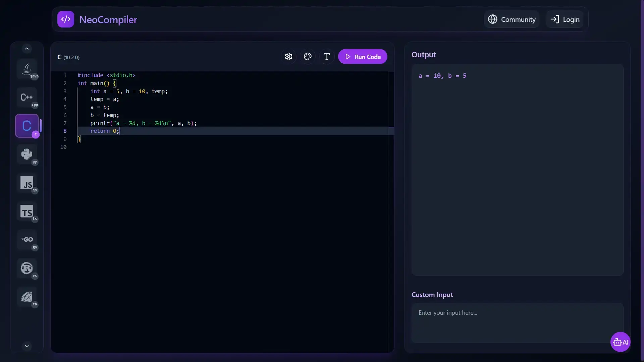Click the Login button
This screenshot has width=644, height=362.
click(x=565, y=19)
